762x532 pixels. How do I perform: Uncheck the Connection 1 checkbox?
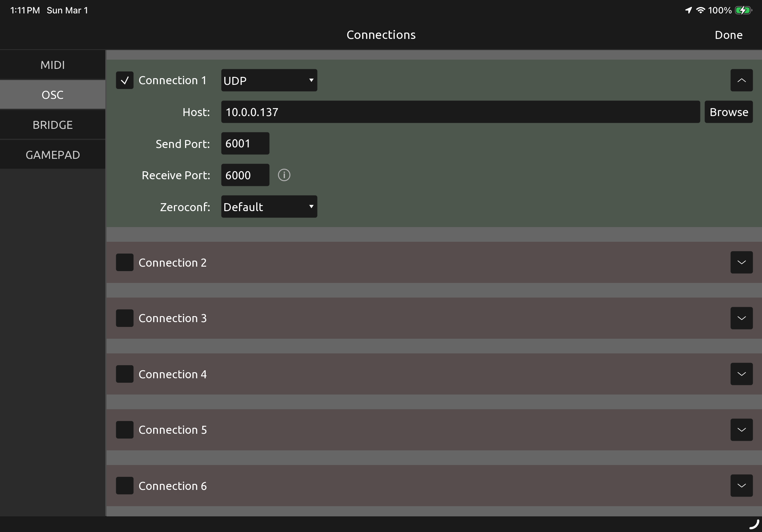[x=125, y=80]
